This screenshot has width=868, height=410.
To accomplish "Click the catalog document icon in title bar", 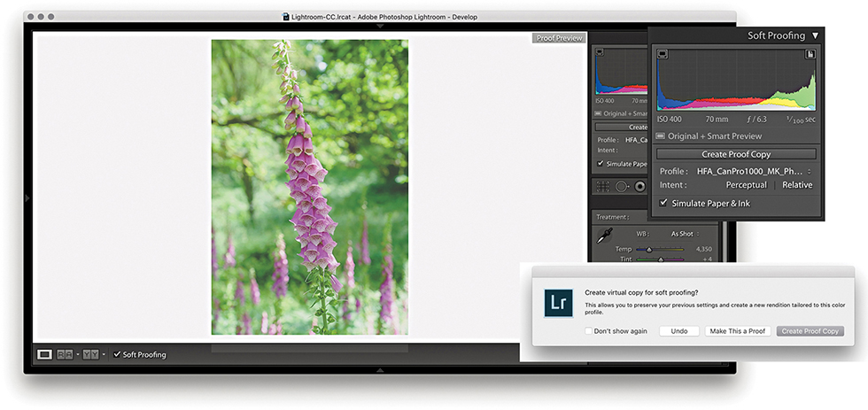I will (285, 17).
